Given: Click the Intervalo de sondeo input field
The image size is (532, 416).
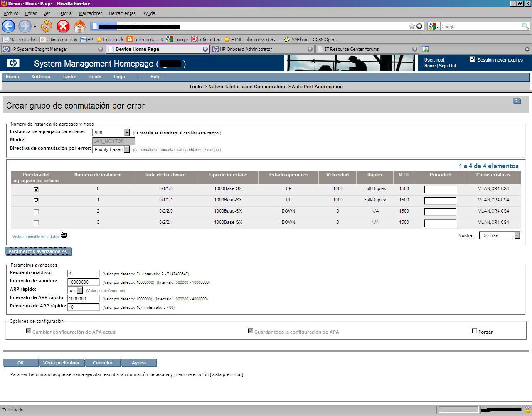Looking at the screenshot, I should click(84, 282).
